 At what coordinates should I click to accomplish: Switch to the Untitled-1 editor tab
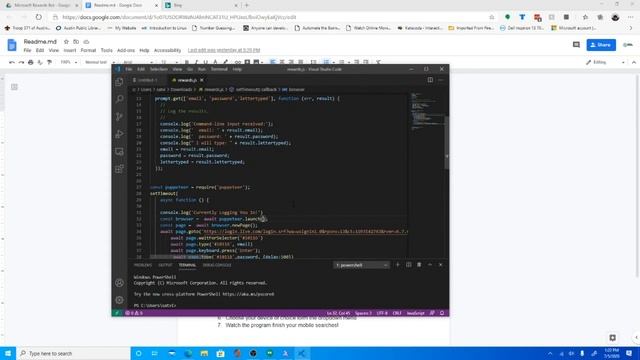pyautogui.click(x=145, y=80)
